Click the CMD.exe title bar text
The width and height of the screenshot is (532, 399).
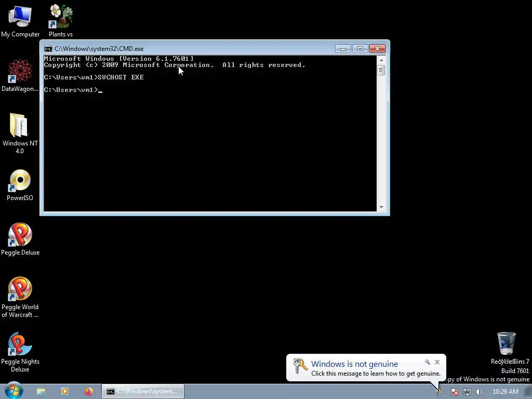pos(99,49)
